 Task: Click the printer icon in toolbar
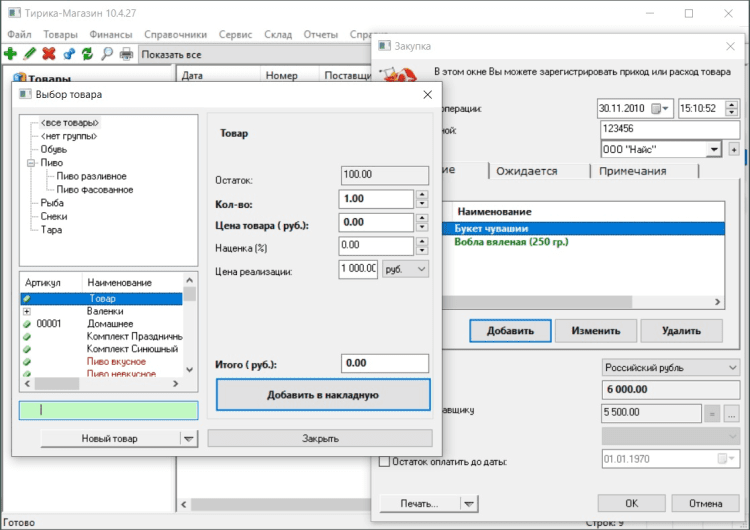click(126, 54)
